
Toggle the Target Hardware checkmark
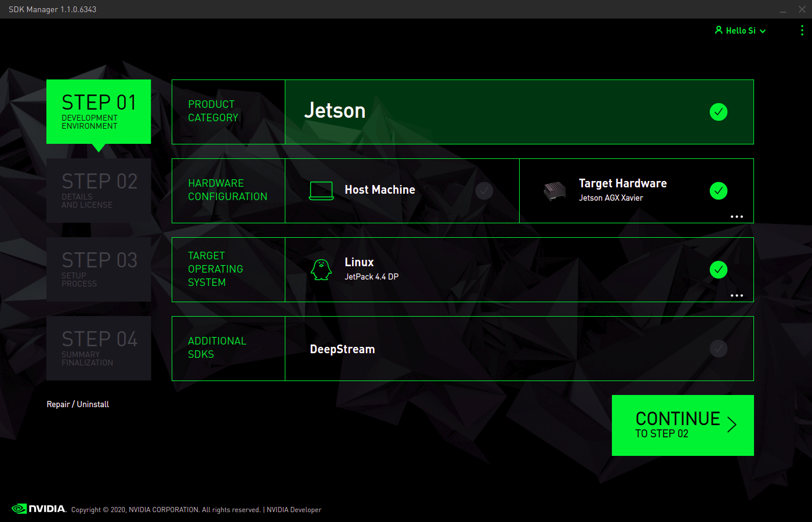[x=719, y=191]
